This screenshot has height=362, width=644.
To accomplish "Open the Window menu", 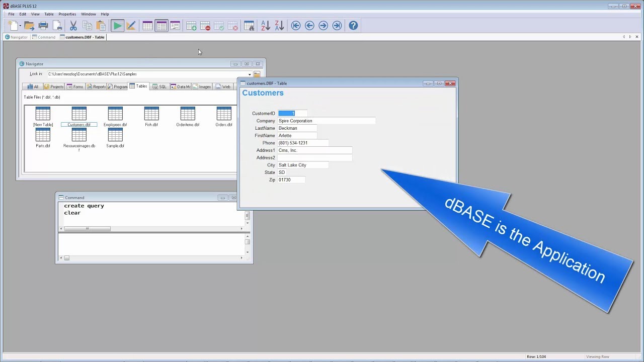I will 89,14.
